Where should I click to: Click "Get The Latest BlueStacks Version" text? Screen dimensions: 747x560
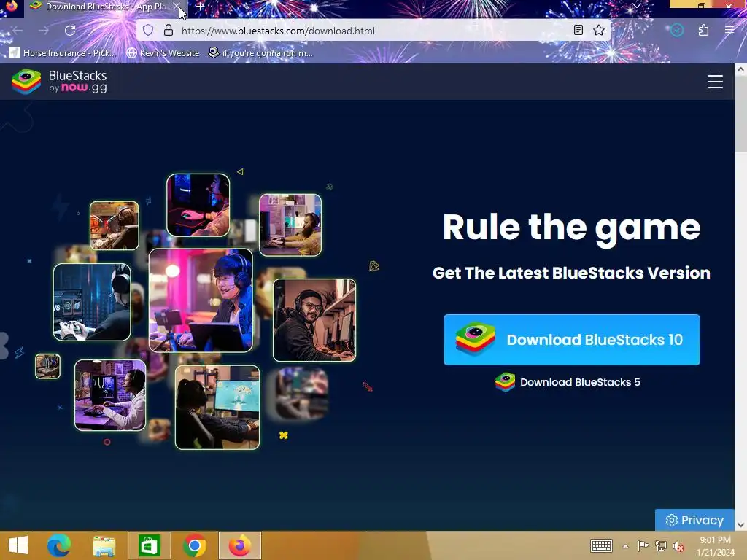[x=571, y=273]
